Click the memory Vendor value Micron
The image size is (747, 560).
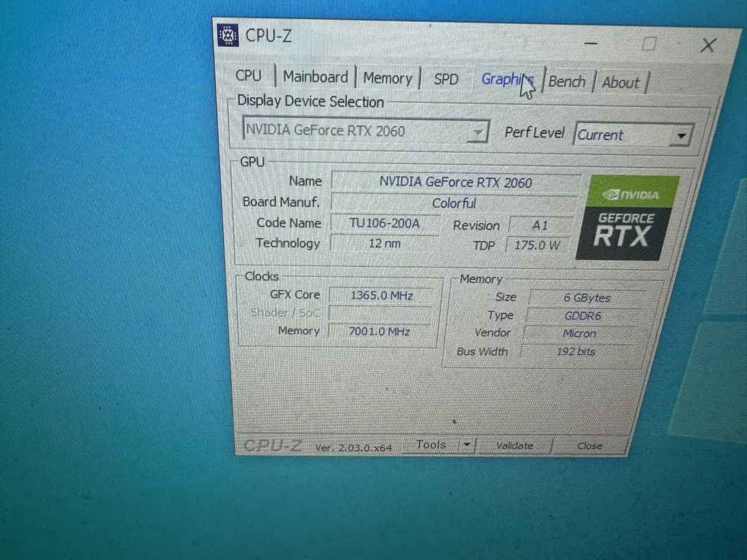click(579, 334)
